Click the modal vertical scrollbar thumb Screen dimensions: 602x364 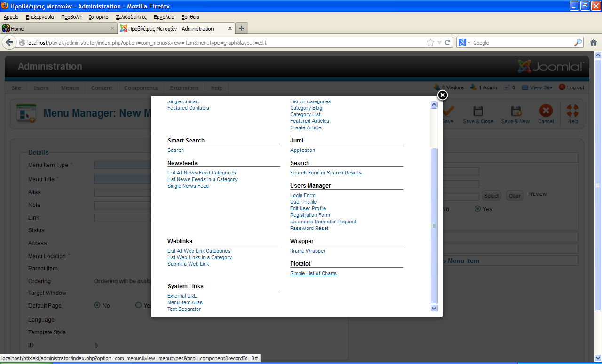(434, 226)
